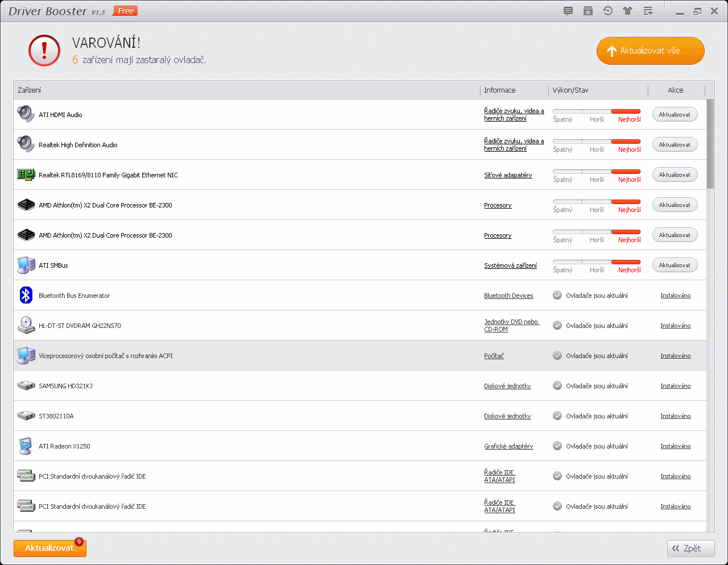Click Instalováno for ATI Radeon X1250
Screen dimensions: 728x565
click(676, 446)
